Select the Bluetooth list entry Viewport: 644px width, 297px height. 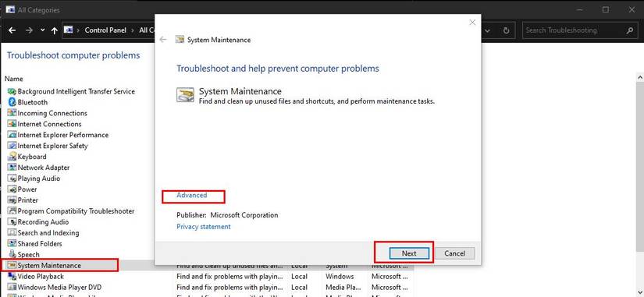click(x=33, y=102)
